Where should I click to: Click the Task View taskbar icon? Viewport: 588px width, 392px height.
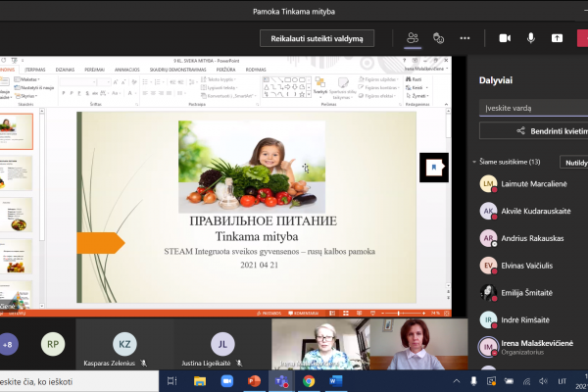[x=172, y=381]
